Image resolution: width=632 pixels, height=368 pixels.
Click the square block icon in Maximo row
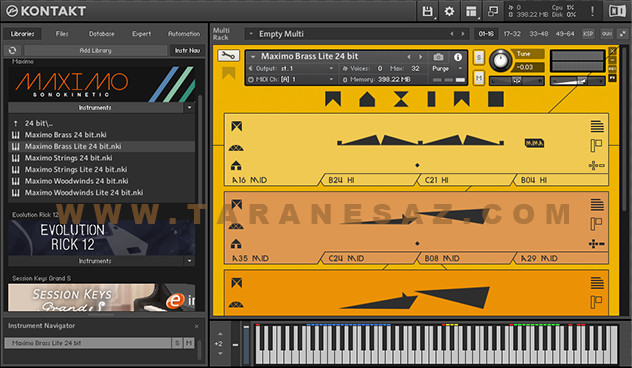click(495, 99)
